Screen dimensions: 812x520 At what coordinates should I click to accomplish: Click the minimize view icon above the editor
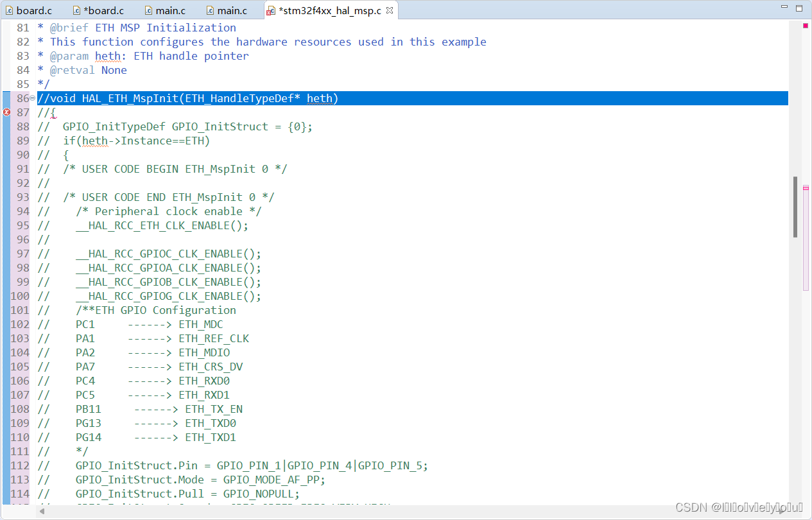click(x=784, y=6)
